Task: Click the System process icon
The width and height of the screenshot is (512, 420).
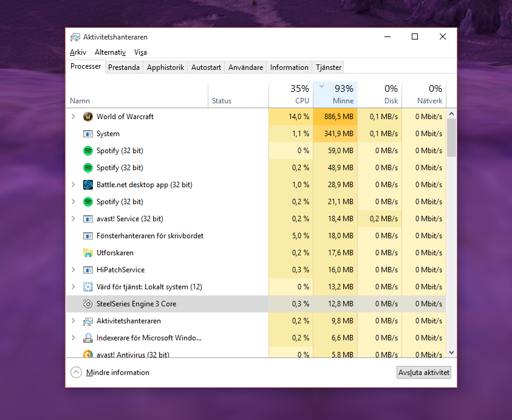Action: pos(88,134)
